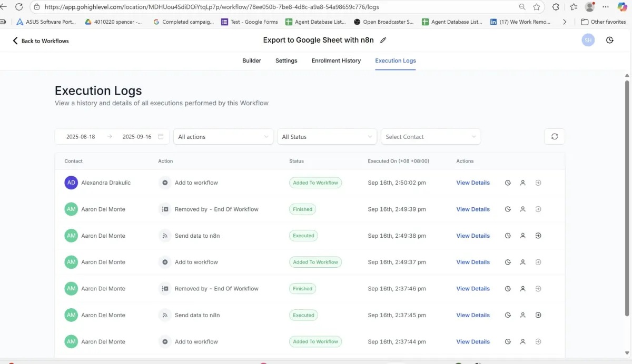Click AD avatar of Alexandra Drakulic
This screenshot has height=364, width=632.
71,183
